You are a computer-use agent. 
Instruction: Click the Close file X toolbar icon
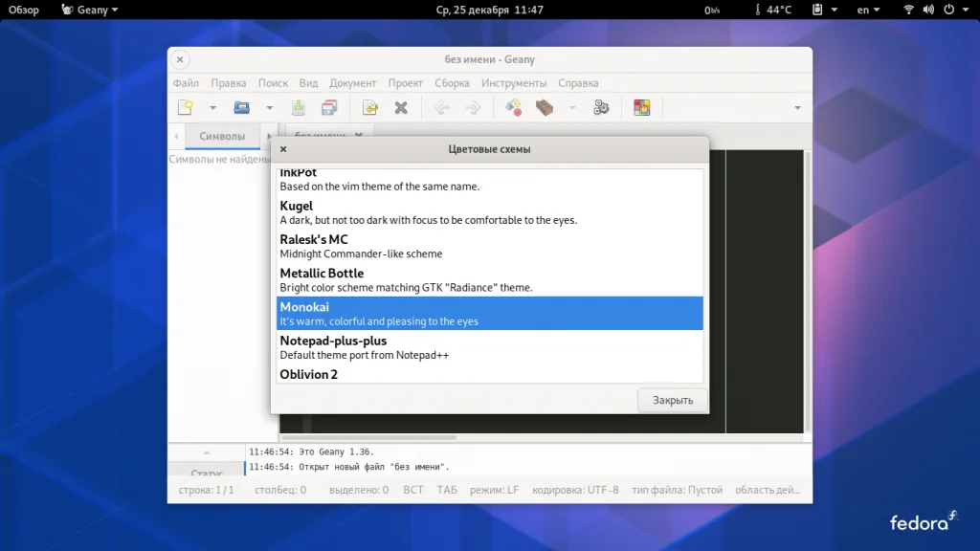[x=401, y=108]
